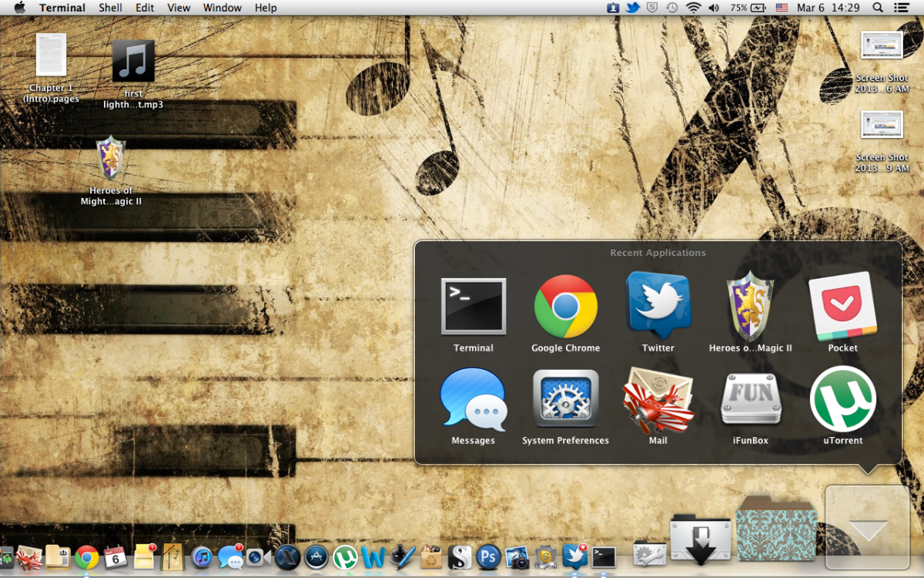Launch iPhoto camera icon in the Dock
The width and height of the screenshot is (924, 578).
point(517,558)
